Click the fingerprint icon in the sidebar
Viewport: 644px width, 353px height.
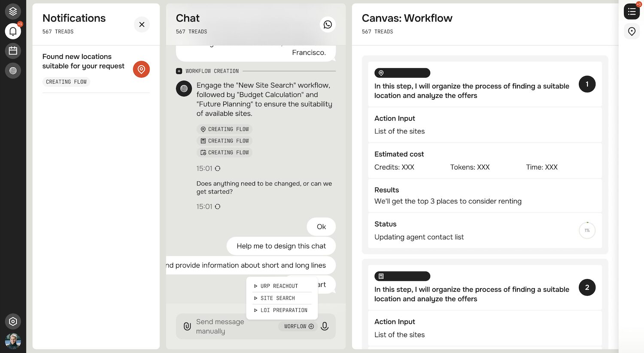point(13,70)
